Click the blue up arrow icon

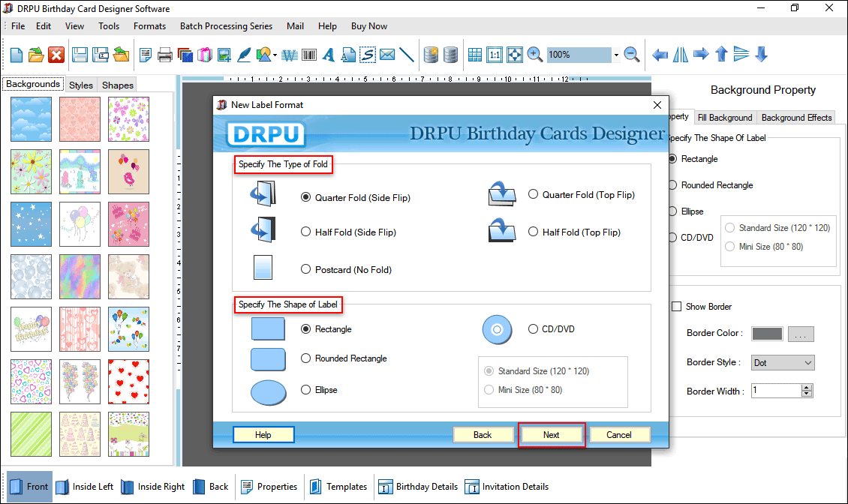pos(721,54)
